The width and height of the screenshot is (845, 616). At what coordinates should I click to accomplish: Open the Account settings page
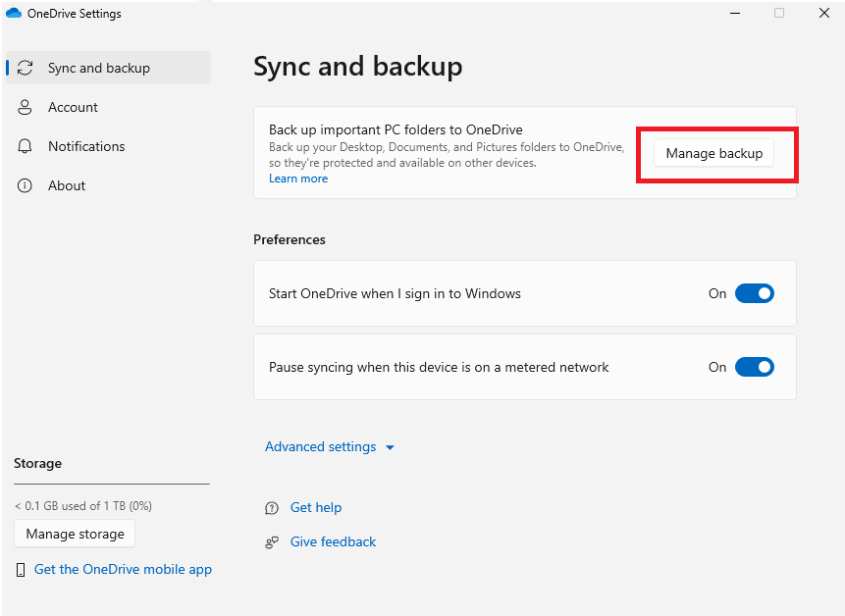coord(73,108)
